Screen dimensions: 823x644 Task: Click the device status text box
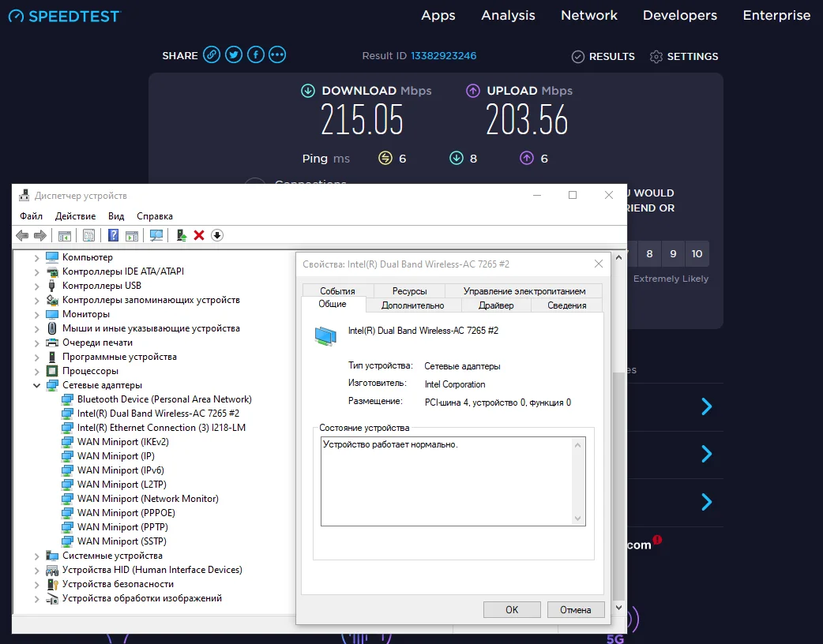[x=453, y=481]
